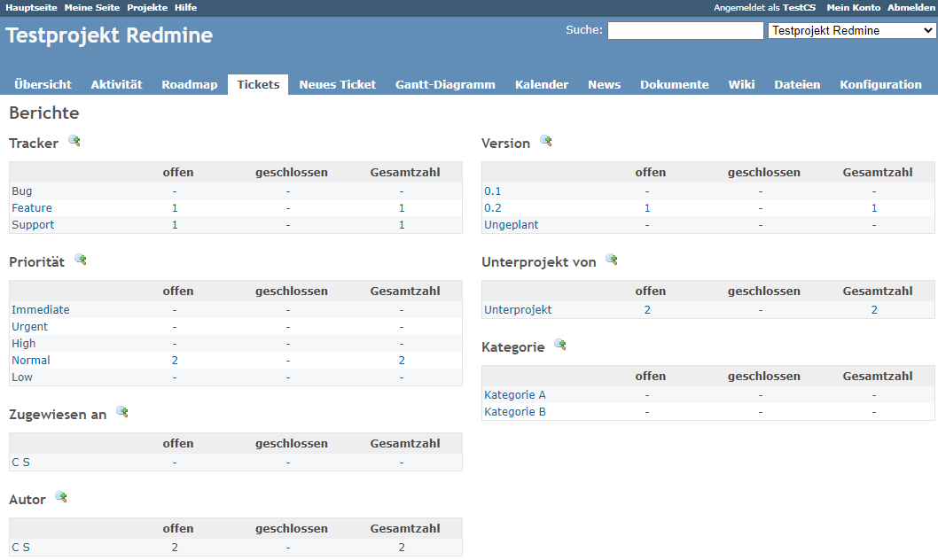Open the Roadmap tab
This screenshot has height=560, width=938.
click(190, 85)
